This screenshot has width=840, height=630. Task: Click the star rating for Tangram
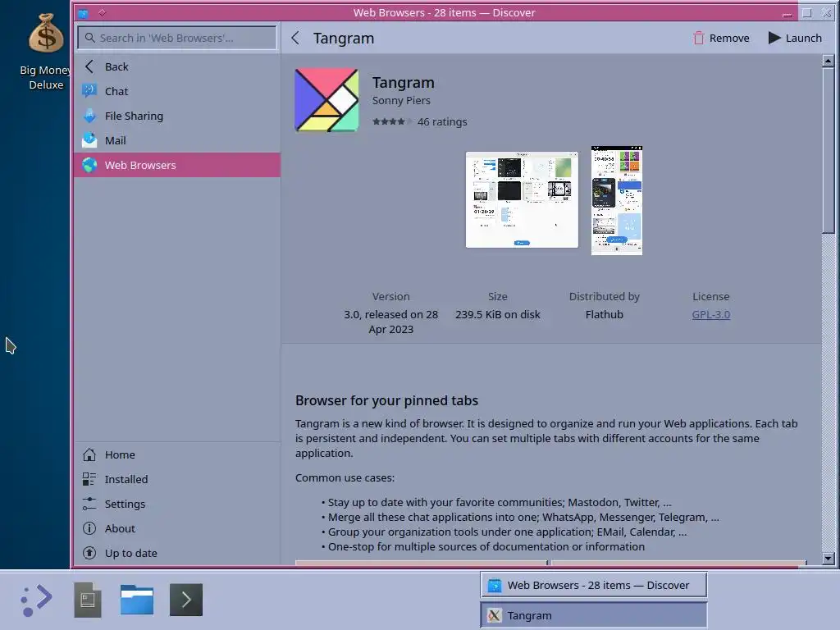click(x=392, y=121)
